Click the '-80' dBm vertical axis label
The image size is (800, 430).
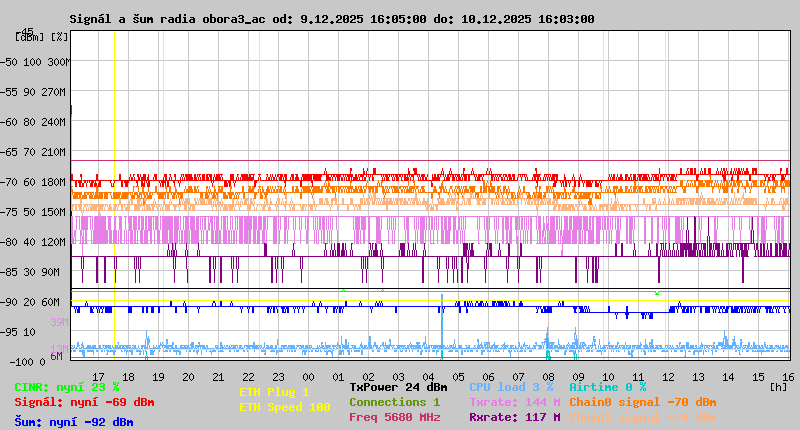pos(9,242)
